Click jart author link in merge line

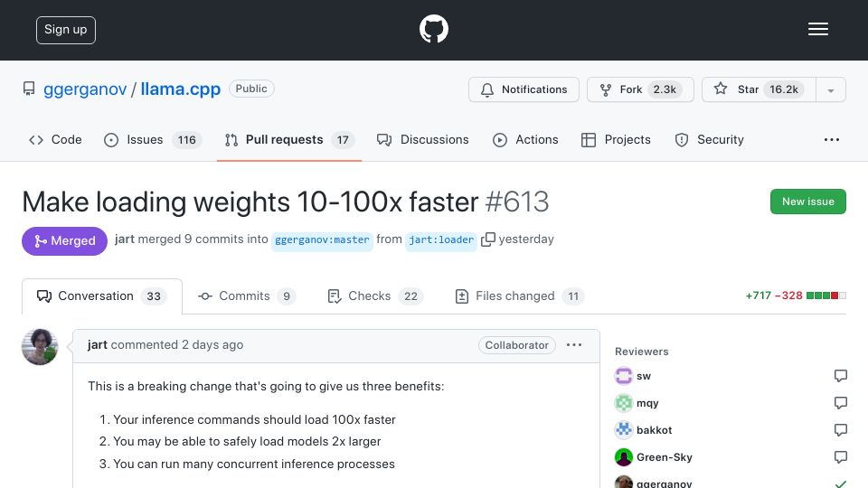[x=125, y=239]
